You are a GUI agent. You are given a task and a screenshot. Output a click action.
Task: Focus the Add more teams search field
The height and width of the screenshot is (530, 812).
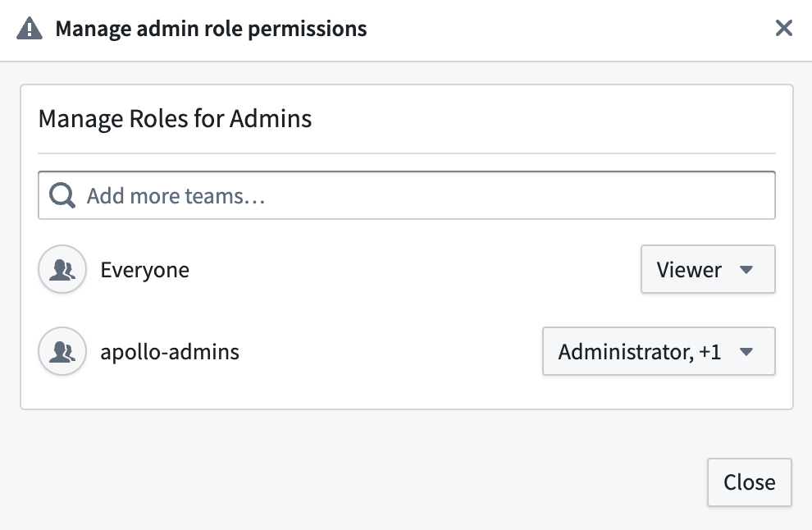point(407,195)
